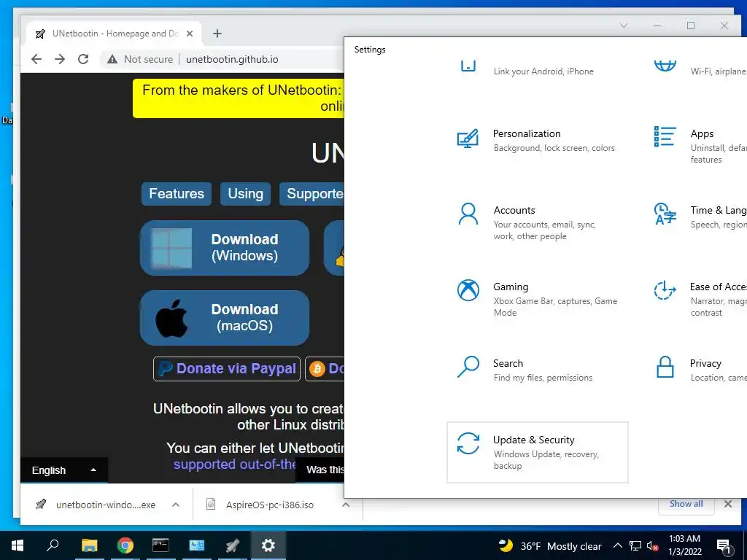
Task: Click Donate via Paypal
Action: point(227,368)
